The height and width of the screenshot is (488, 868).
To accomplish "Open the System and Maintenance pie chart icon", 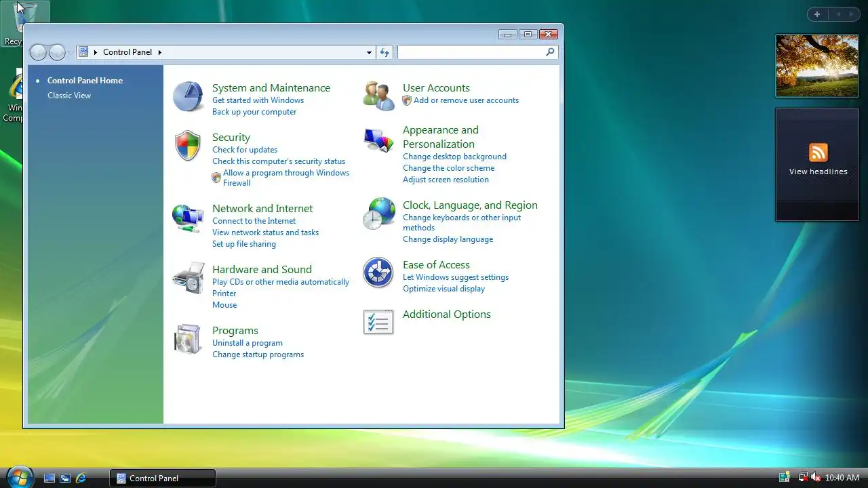I will (x=188, y=96).
